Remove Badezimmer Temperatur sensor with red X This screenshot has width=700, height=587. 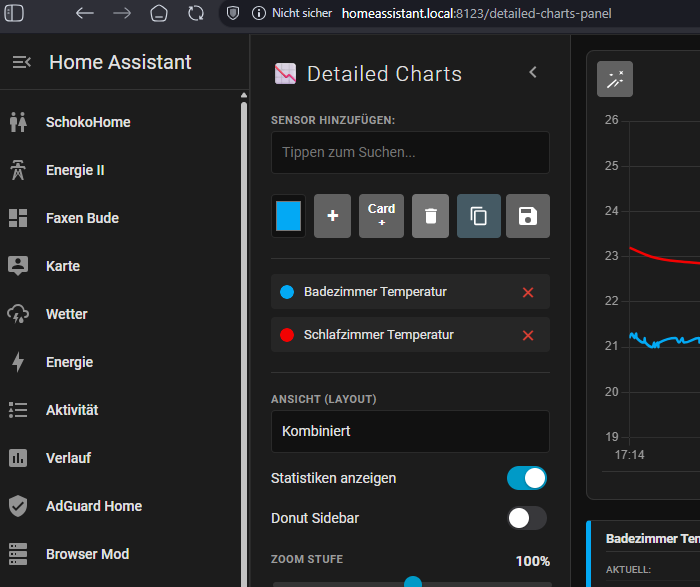pos(528,292)
